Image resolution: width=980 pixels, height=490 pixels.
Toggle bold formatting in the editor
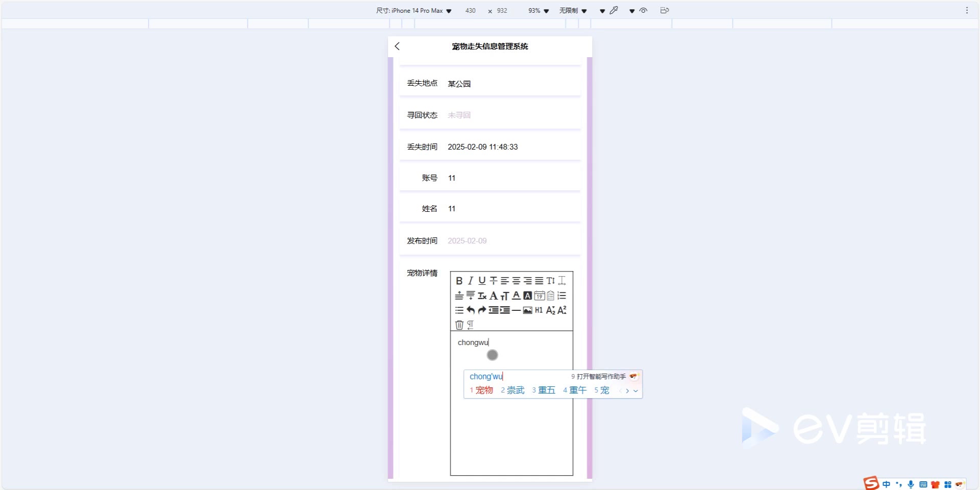pos(459,281)
